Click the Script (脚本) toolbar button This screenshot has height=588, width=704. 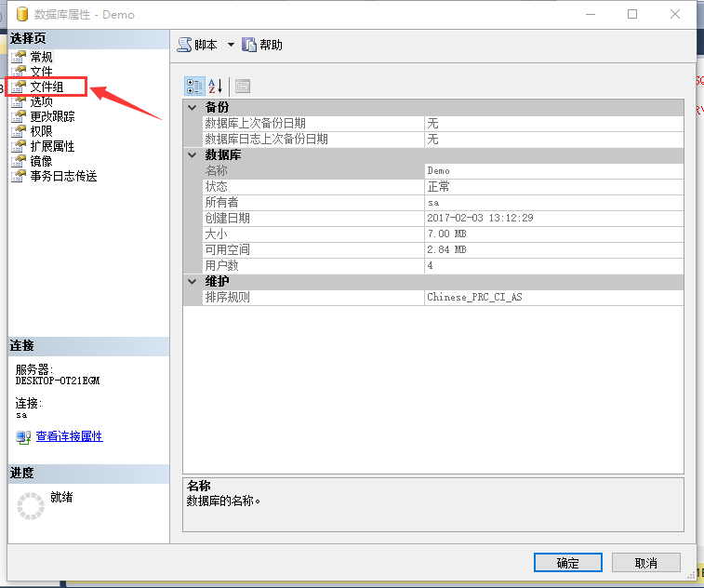[x=197, y=45]
